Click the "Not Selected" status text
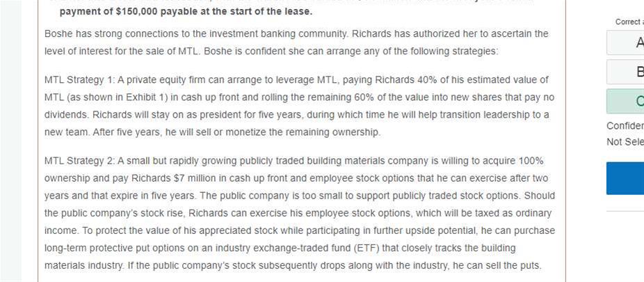The image size is (644, 282). click(x=625, y=142)
